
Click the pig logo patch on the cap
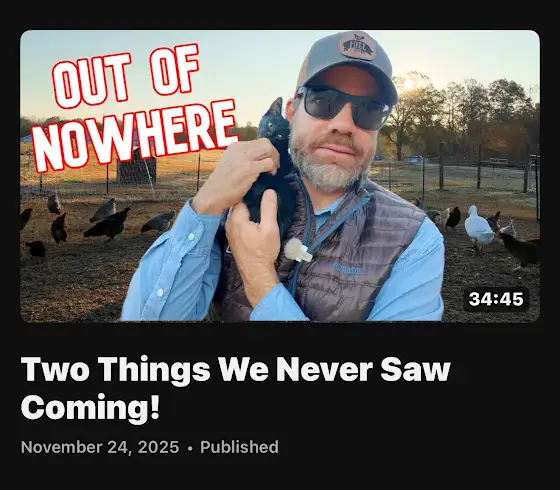pyautogui.click(x=357, y=46)
